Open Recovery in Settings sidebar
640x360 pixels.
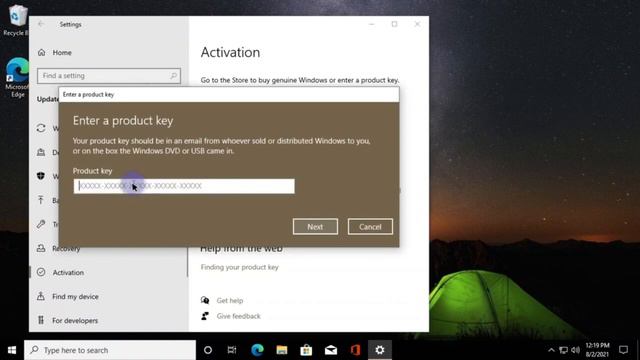tap(66, 248)
